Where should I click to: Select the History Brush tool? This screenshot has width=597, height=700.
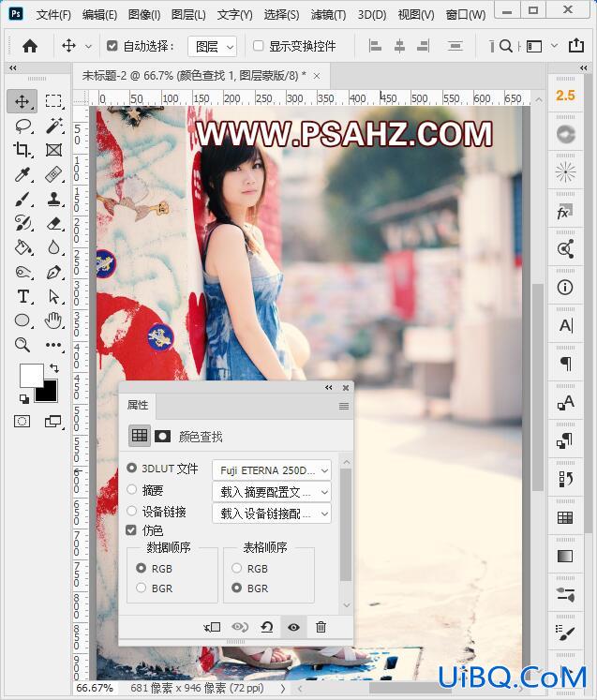(x=22, y=223)
